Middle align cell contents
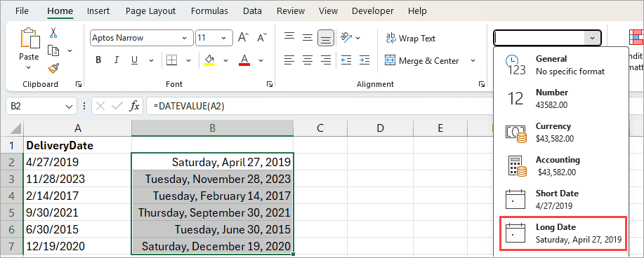644x258 pixels. click(308, 38)
